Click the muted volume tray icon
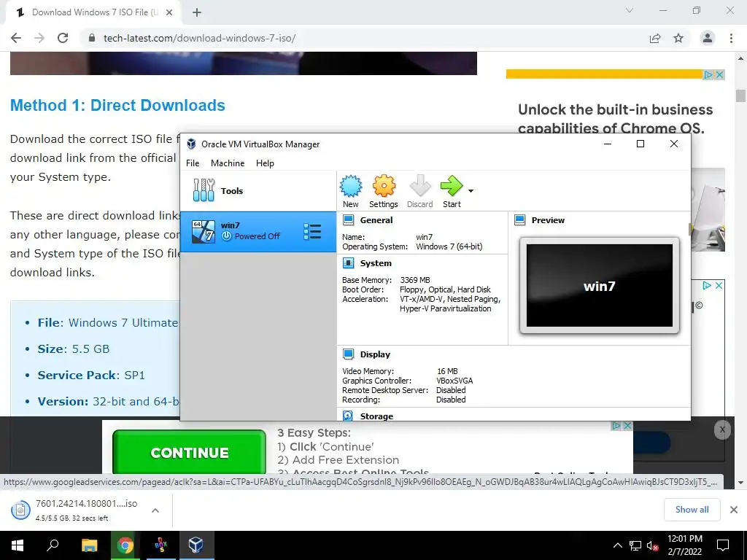 653,545
